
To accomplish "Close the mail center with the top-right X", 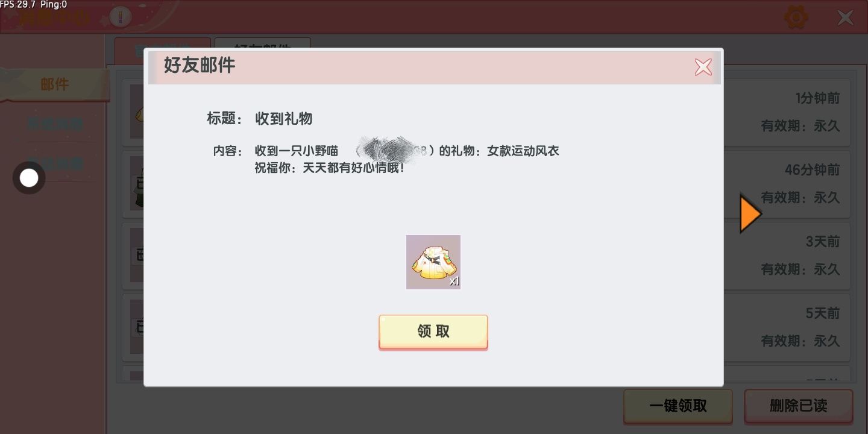I will coord(845,17).
